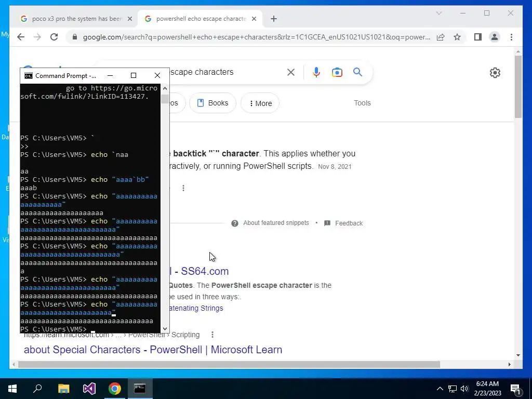Go back in Chrome
This screenshot has height=399, width=532.
(21, 37)
